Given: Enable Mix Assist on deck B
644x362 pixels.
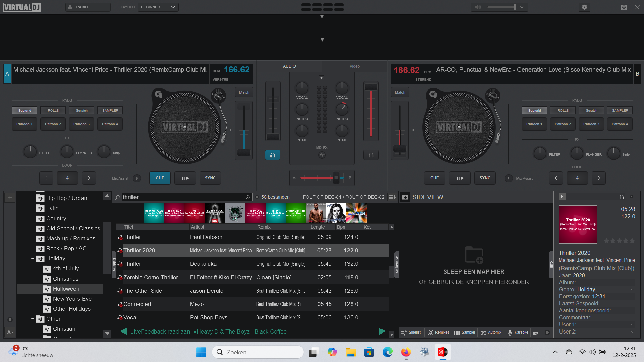Looking at the screenshot, I should point(509,178).
